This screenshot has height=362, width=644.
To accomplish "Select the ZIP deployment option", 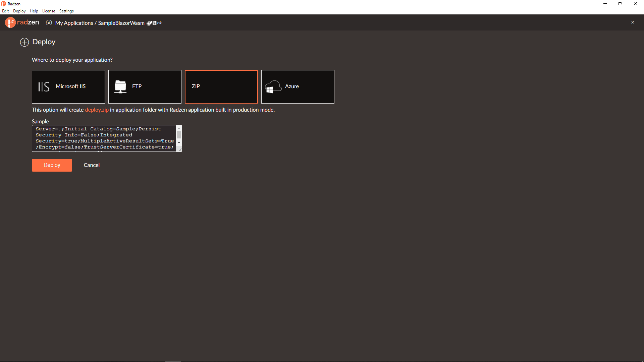I will click(221, 87).
